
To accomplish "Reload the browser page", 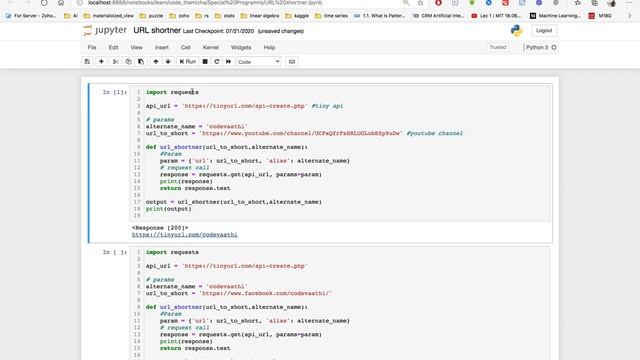I will [x=44, y=3].
